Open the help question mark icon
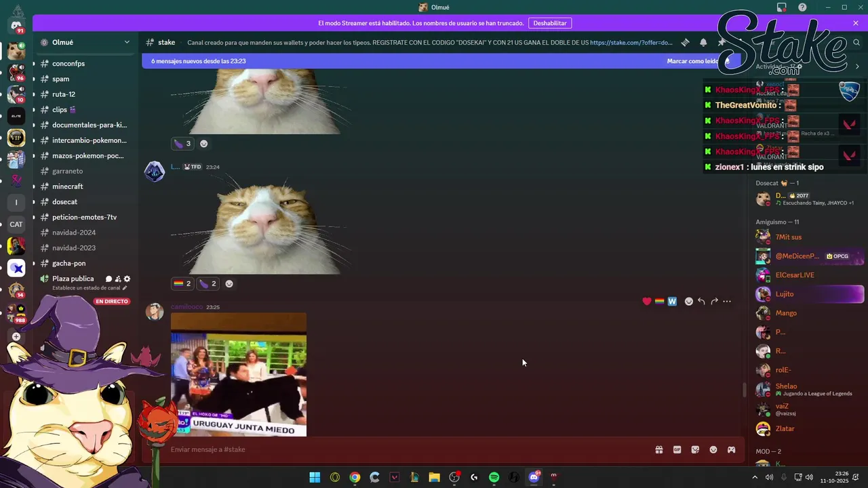This screenshot has width=868, height=488. 802,7
